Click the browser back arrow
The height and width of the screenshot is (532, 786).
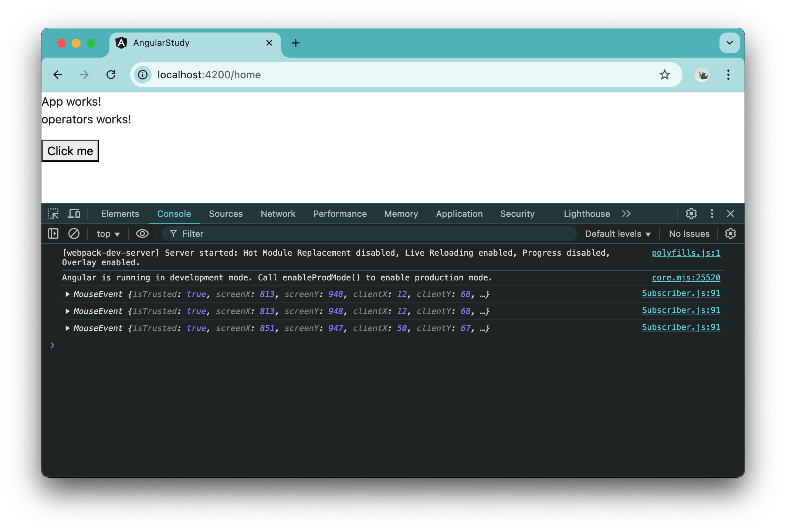point(58,75)
